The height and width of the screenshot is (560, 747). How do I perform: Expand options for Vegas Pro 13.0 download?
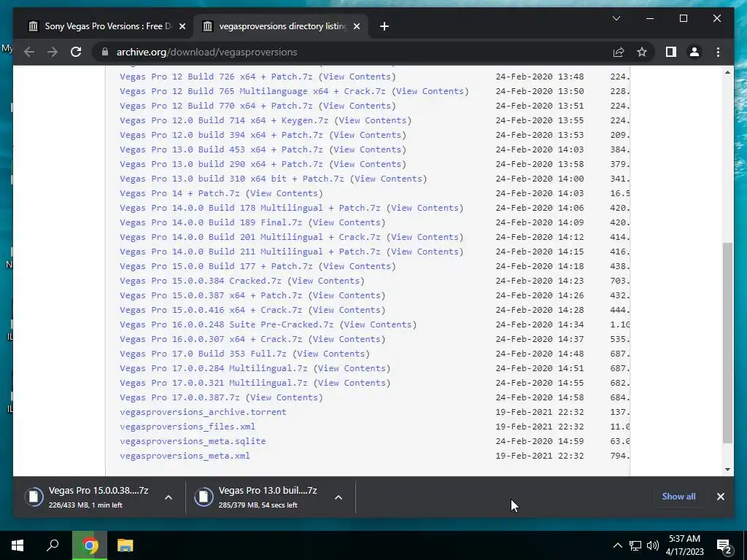338,497
